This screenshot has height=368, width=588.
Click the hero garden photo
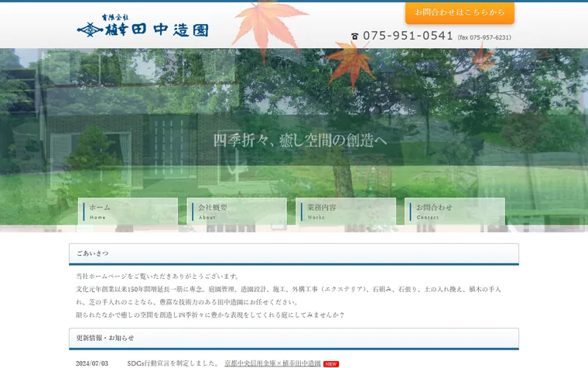coord(294,140)
